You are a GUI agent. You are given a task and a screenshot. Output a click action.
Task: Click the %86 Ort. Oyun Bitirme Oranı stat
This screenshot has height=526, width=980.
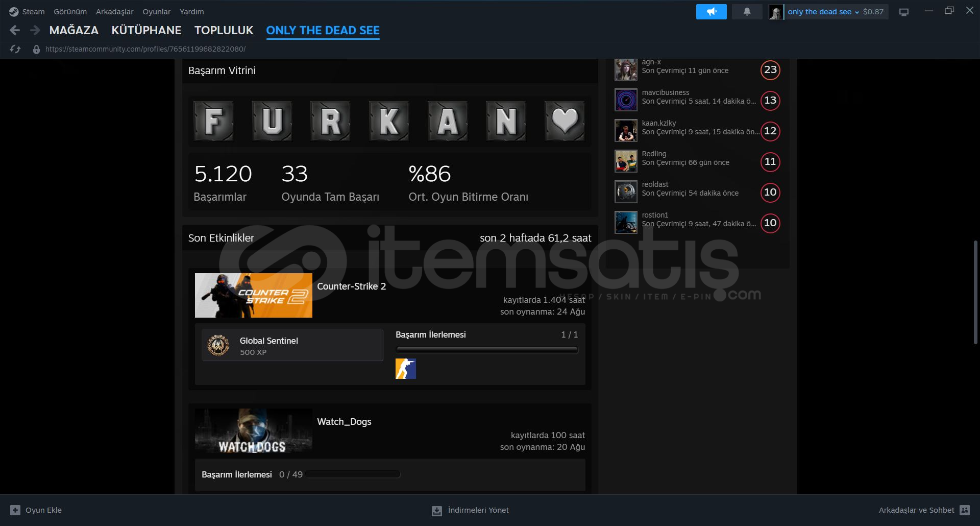click(x=468, y=183)
